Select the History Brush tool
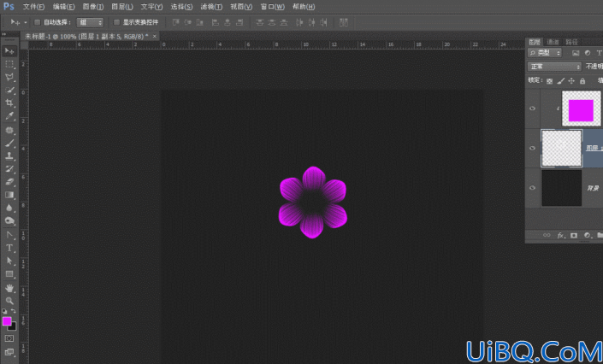Screen dimensions: 603x364 pos(9,169)
